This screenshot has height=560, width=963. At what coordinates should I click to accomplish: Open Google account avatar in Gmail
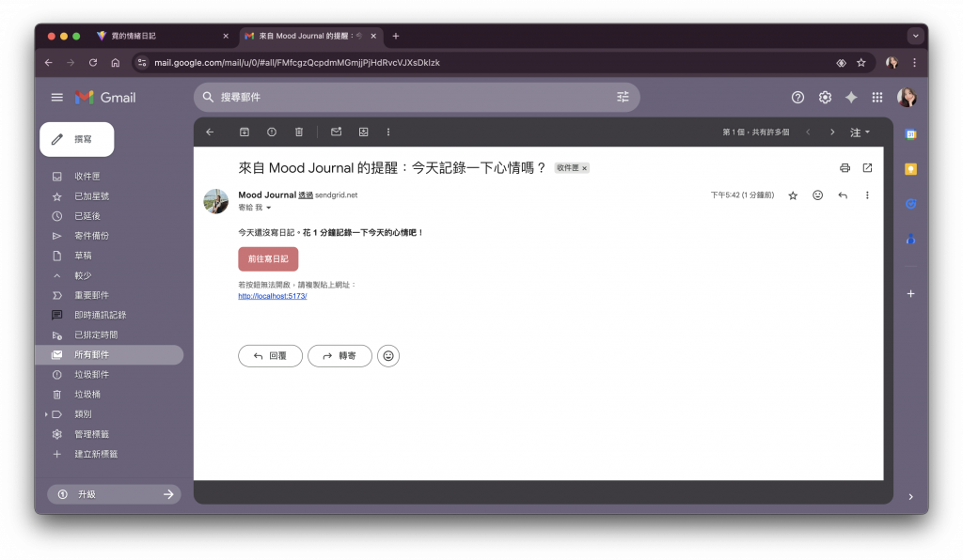(907, 97)
